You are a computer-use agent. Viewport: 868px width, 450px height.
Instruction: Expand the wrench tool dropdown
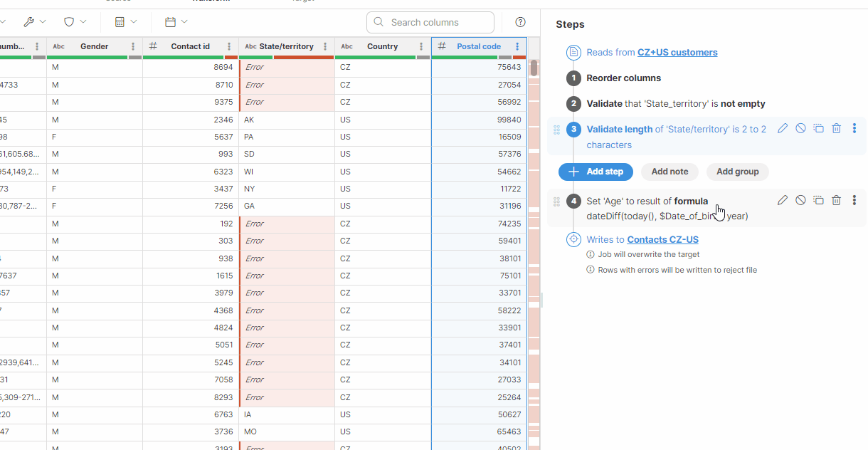[x=35, y=22]
